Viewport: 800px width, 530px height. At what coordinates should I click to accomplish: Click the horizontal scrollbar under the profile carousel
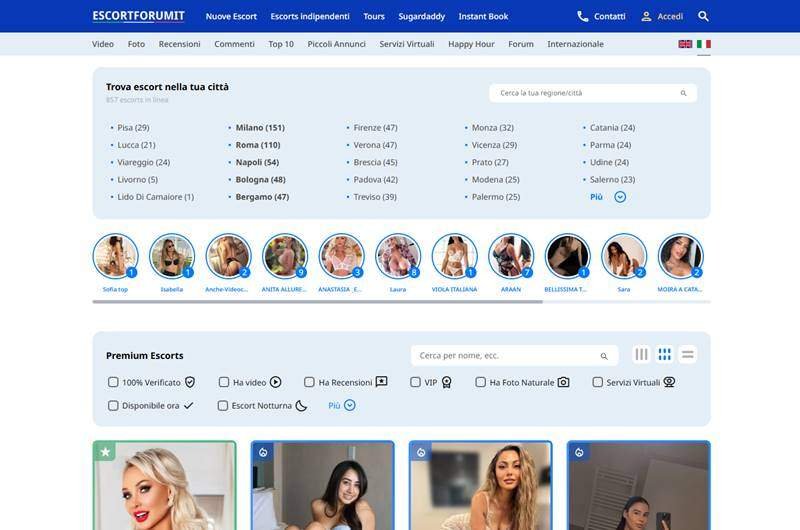tap(318, 301)
